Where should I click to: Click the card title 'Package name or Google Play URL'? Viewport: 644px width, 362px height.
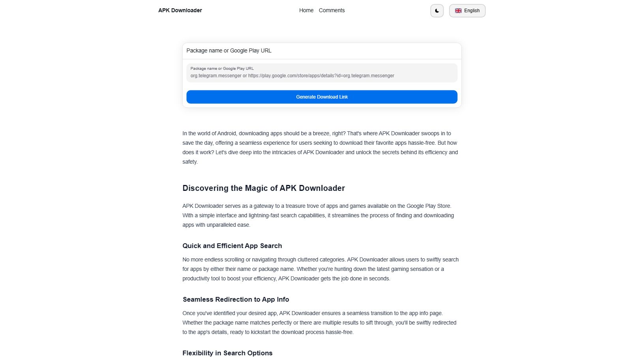point(229,50)
